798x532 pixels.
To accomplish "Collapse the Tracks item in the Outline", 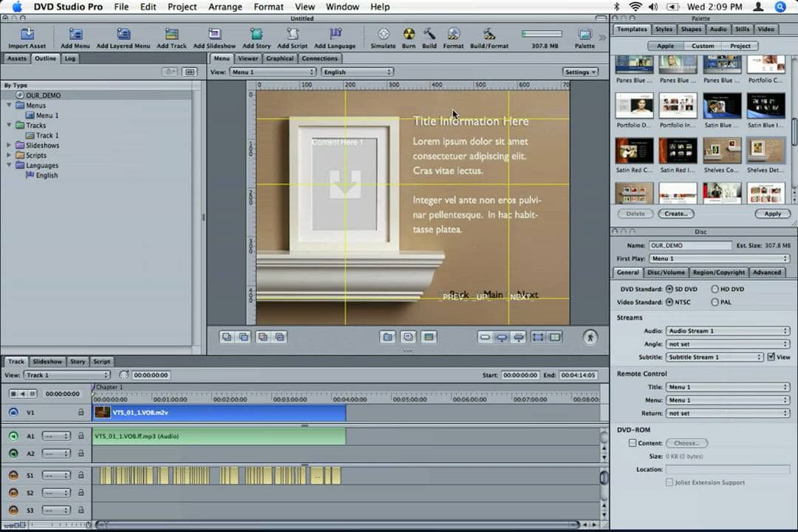I will coord(10,126).
